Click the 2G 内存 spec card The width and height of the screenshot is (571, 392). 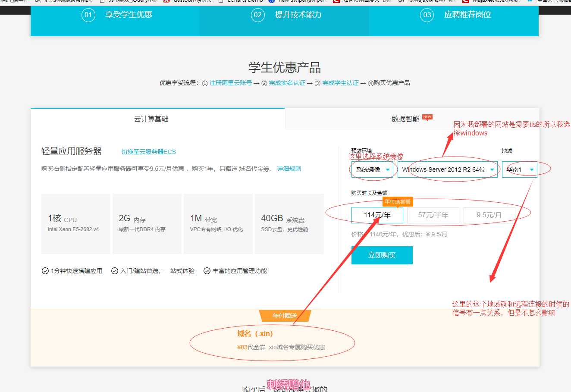pyautogui.click(x=147, y=224)
